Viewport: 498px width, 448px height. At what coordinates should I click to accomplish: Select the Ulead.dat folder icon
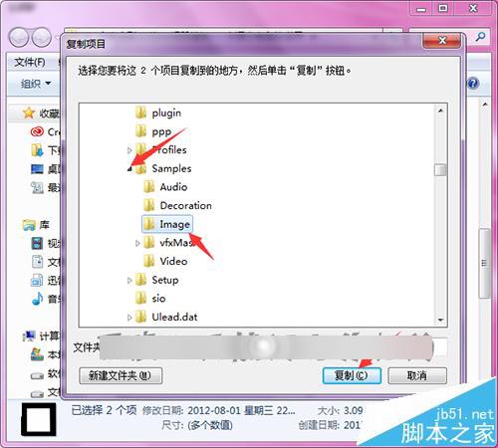coord(140,317)
